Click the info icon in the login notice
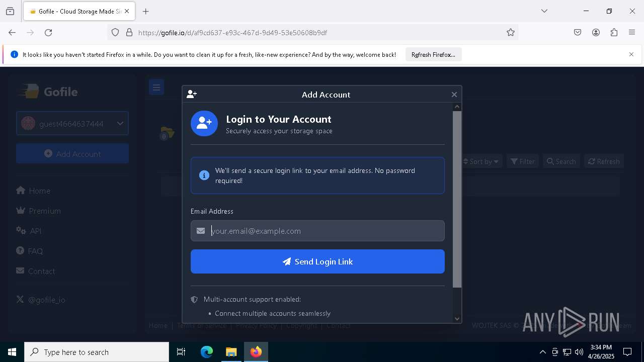This screenshot has width=644, height=362. pos(204,175)
